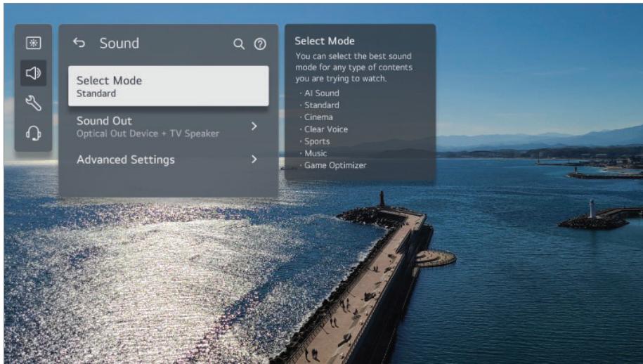Pick Clear Voice in the description list
This screenshot has width=643, height=364.
pyautogui.click(x=325, y=129)
